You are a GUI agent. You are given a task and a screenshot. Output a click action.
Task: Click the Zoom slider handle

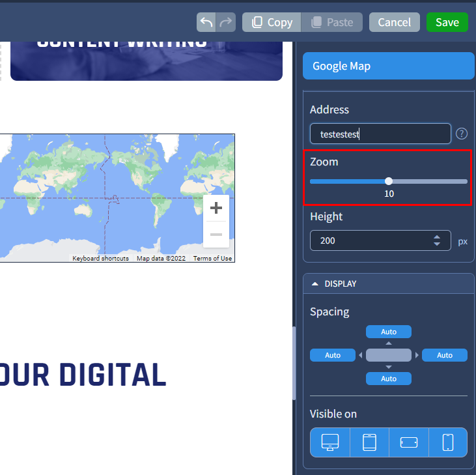[389, 181]
